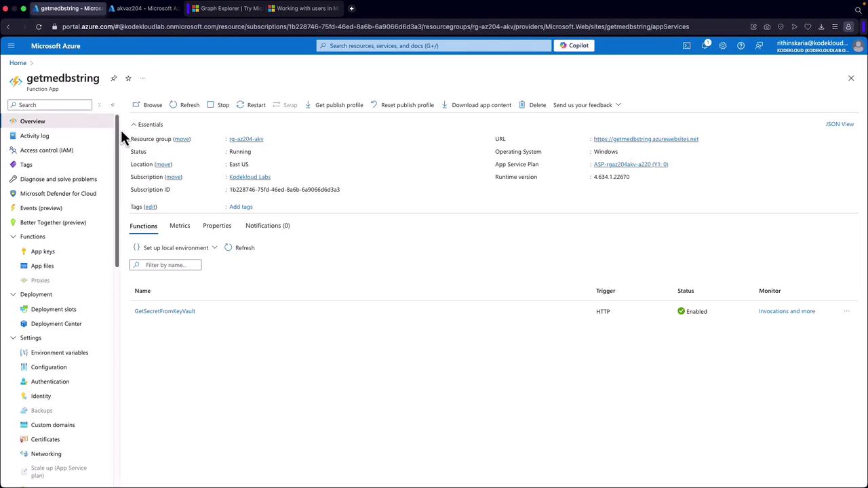Image resolution: width=868 pixels, height=488 pixels.
Task: Open the row more options ellipsis
Action: pyautogui.click(x=846, y=311)
